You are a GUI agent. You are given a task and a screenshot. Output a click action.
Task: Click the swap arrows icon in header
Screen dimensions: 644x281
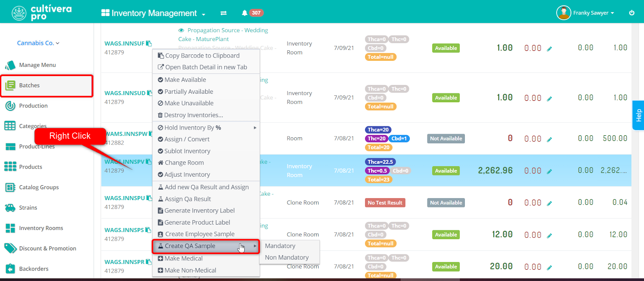[223, 13]
